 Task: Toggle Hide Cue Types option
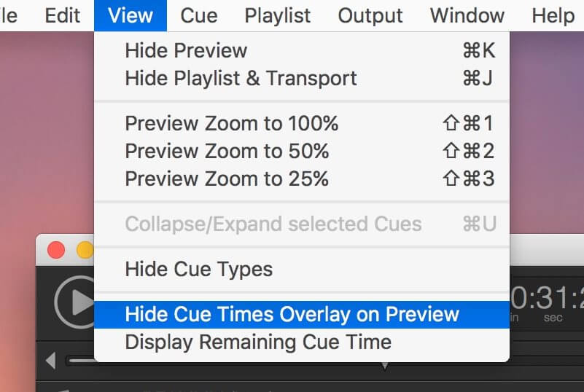[302, 269]
